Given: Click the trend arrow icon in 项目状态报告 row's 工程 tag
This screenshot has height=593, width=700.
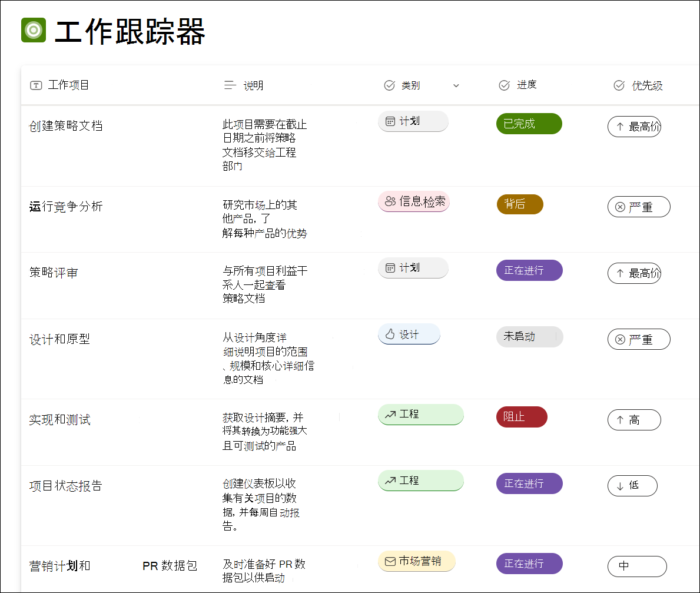Looking at the screenshot, I should click(390, 481).
